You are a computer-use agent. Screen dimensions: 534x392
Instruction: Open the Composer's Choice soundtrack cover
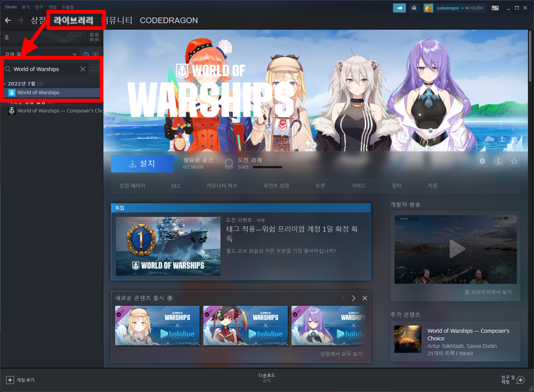[x=408, y=339]
